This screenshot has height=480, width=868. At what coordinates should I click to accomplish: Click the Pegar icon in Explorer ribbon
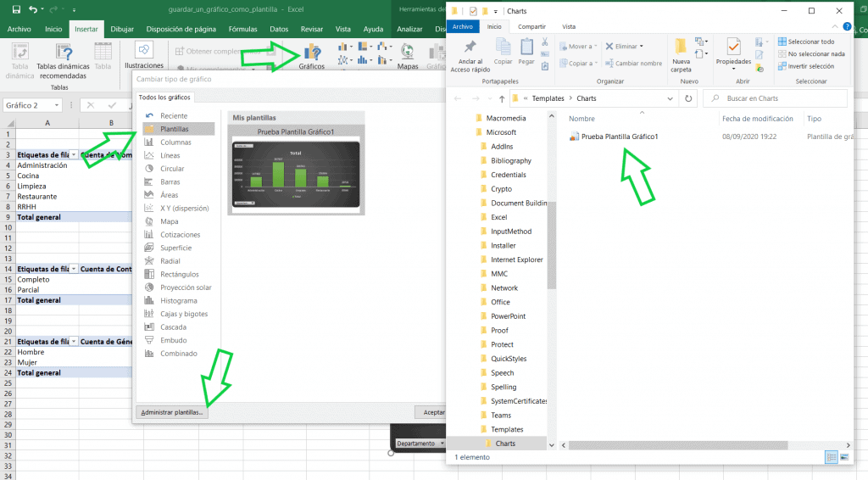point(526,53)
